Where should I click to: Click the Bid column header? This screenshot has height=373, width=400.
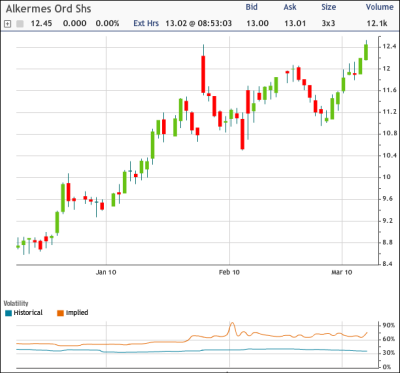(x=252, y=7)
